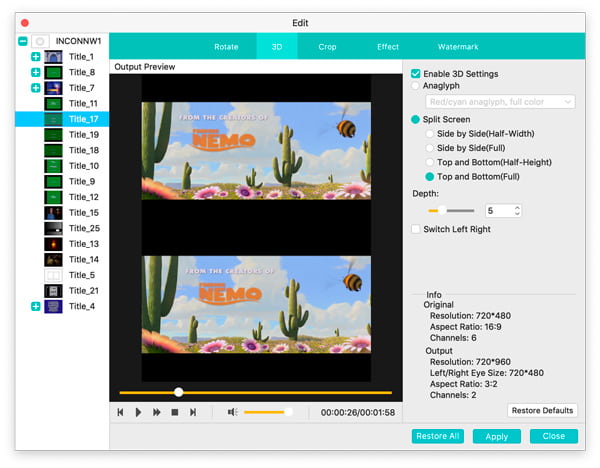Image resolution: width=600 pixels, height=468 pixels.
Task: Switch to the 3D tab
Action: point(277,47)
